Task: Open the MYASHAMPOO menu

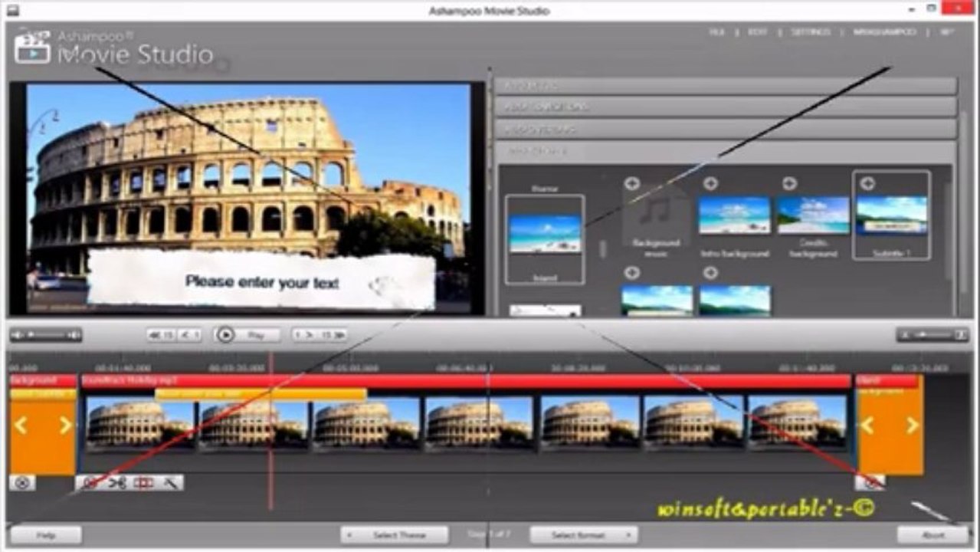Action: coord(883,32)
